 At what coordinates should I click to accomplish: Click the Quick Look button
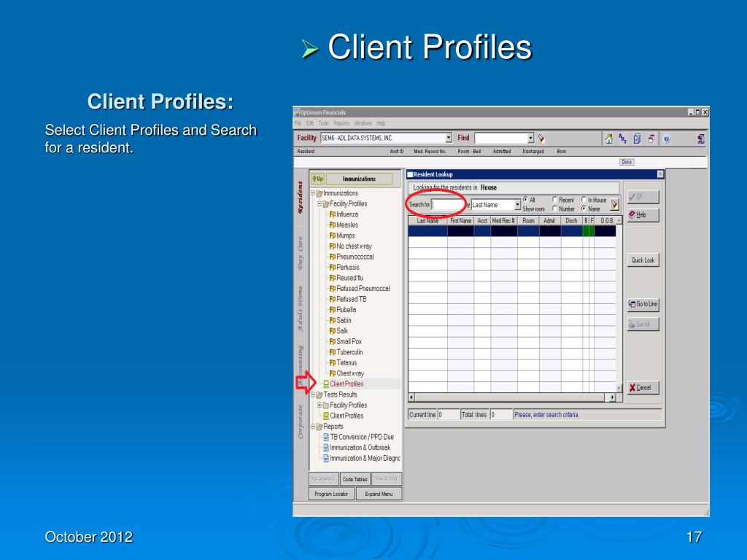pyautogui.click(x=643, y=260)
